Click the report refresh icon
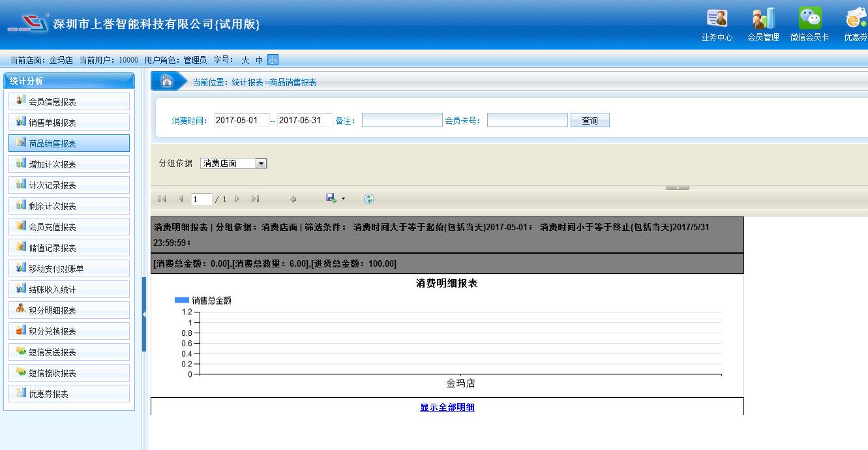 pyautogui.click(x=369, y=199)
